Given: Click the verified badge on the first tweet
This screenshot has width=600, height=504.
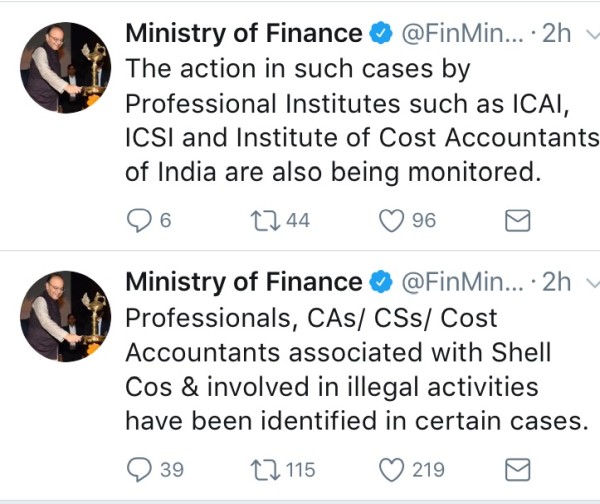Looking at the screenshot, I should point(381,33).
